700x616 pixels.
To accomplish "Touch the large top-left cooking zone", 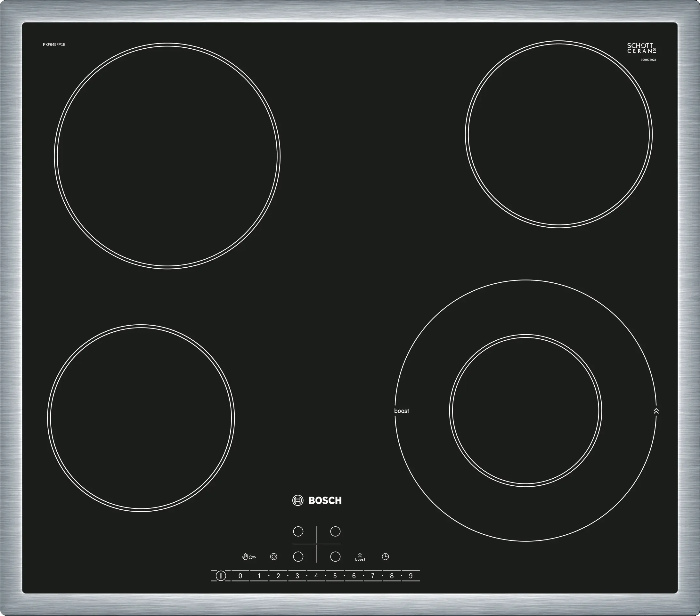I will (167, 156).
